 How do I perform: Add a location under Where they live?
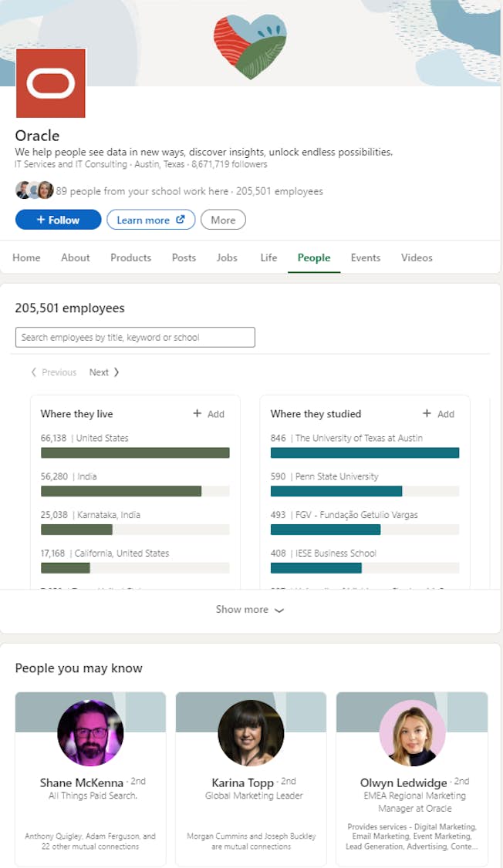[209, 413]
